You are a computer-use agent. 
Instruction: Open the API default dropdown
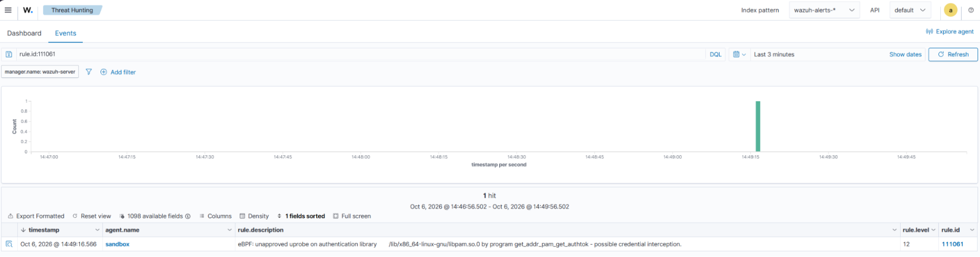point(910,10)
